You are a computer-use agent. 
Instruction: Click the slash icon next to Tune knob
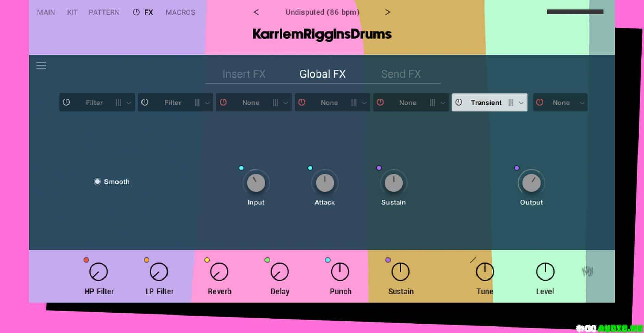(x=473, y=260)
